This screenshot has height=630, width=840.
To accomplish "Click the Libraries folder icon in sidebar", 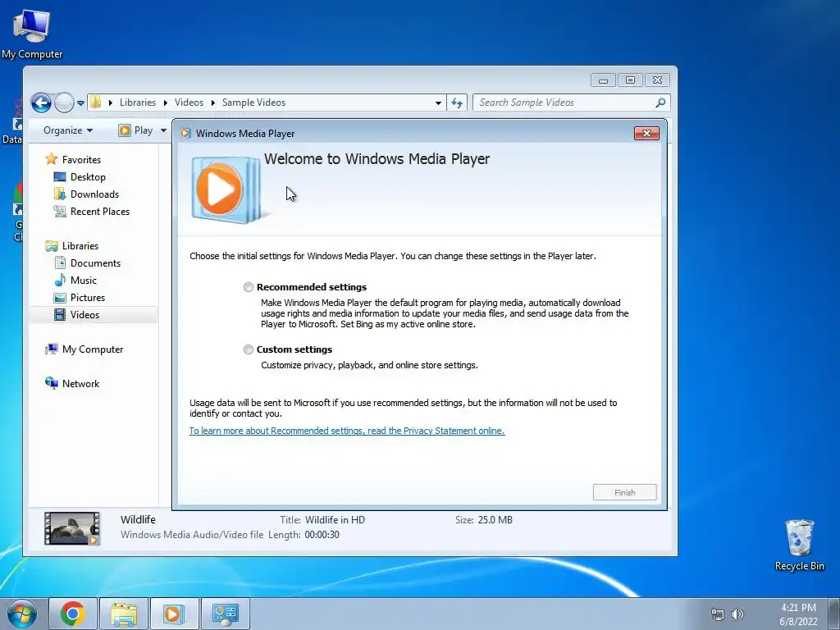I will [x=52, y=246].
